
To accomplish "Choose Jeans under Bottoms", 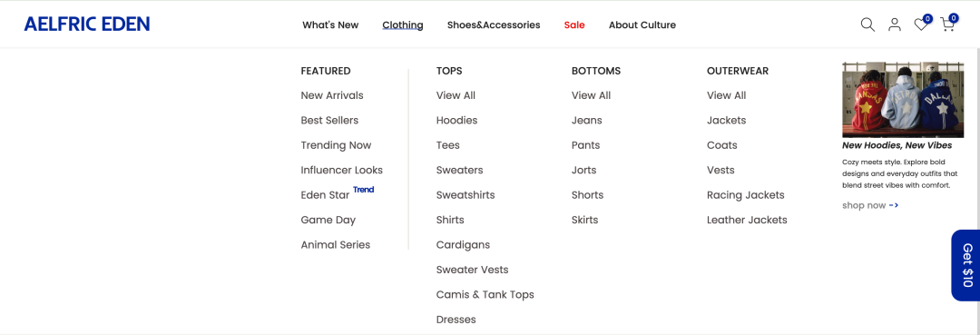I will coord(586,120).
